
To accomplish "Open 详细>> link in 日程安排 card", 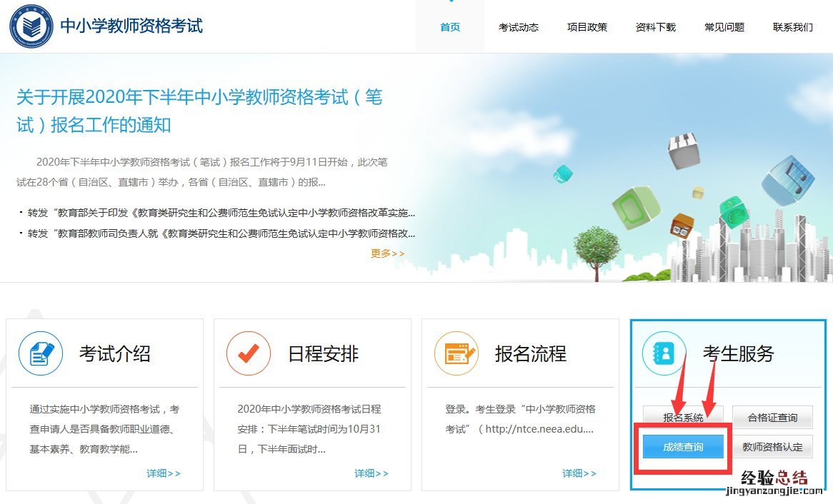I will pyautogui.click(x=371, y=473).
